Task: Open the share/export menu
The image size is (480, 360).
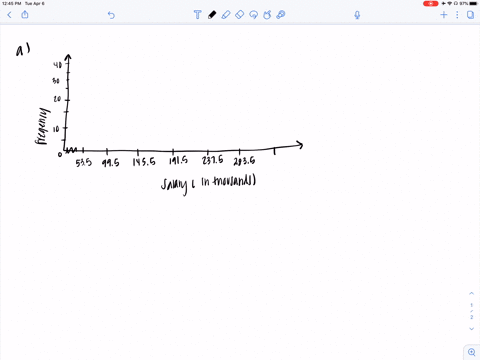Action: click(x=25, y=14)
